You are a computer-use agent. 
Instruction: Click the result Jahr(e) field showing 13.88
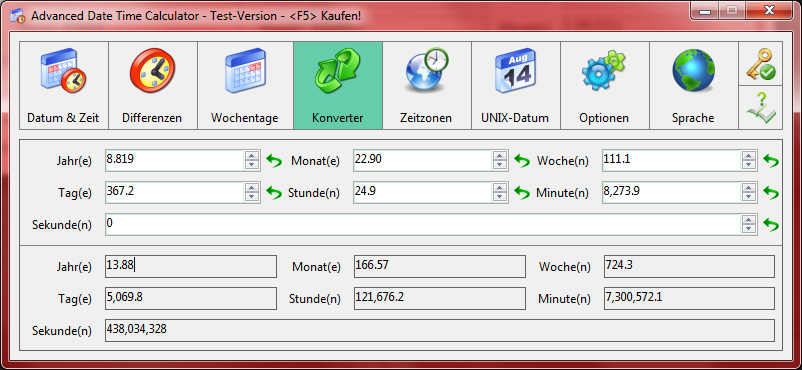point(191,267)
